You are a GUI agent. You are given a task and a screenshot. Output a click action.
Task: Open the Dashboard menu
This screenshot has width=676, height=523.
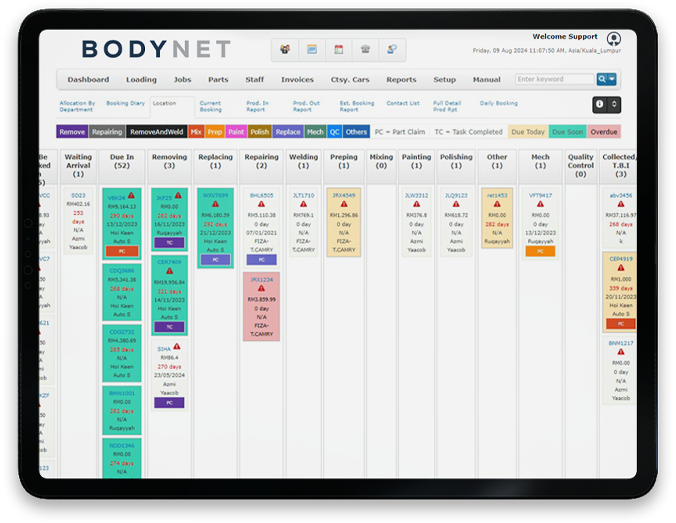88,79
